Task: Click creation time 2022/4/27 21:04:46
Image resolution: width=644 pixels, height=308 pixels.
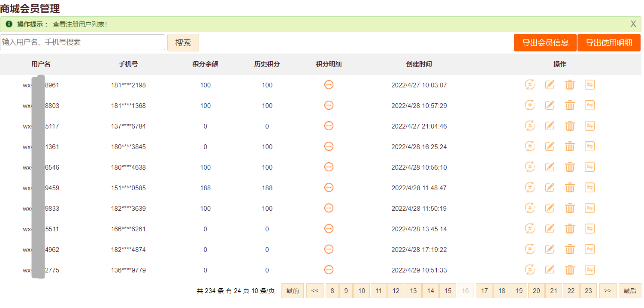Action: coord(419,126)
